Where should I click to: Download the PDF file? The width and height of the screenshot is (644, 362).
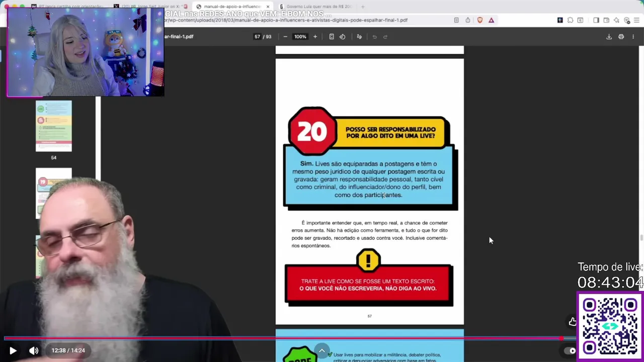point(609,37)
